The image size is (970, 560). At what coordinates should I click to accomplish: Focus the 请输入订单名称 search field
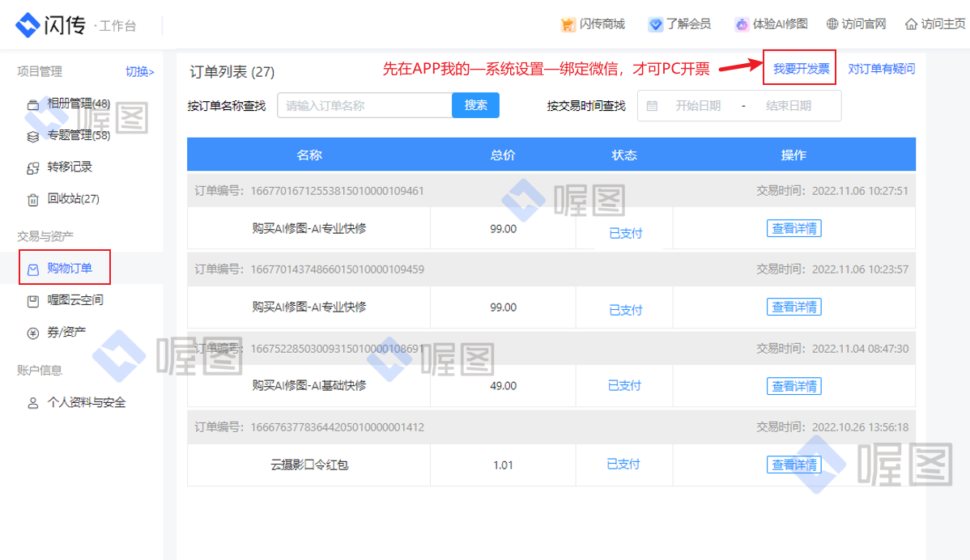point(365,105)
